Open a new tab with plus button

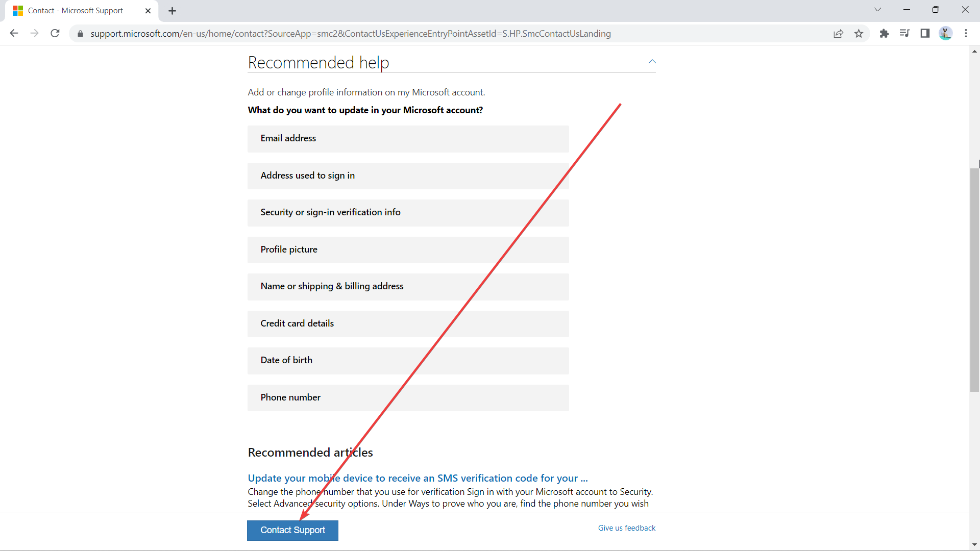click(x=173, y=11)
